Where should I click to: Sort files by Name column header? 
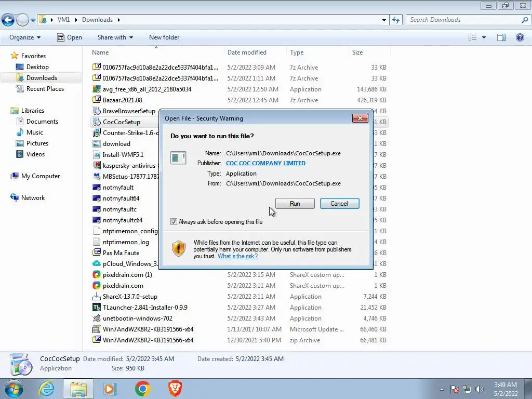100,52
